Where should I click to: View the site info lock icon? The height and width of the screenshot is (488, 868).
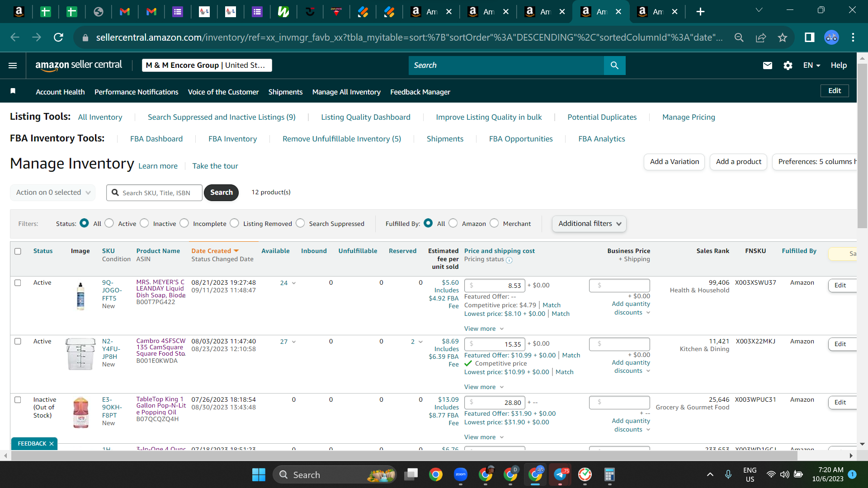point(85,38)
